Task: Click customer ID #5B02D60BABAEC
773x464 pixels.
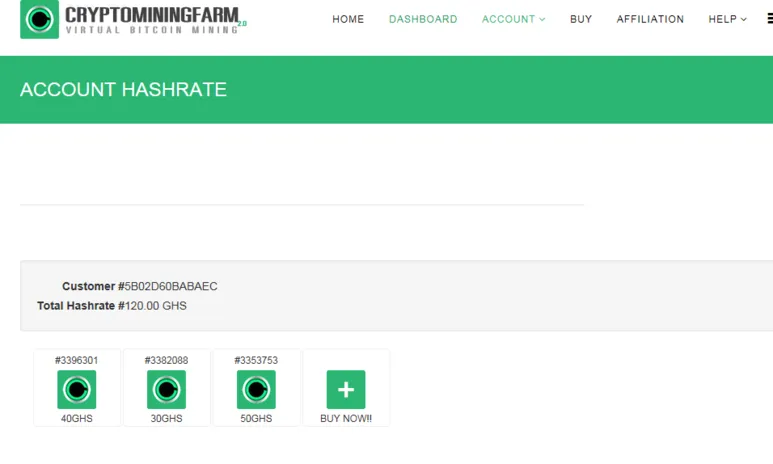Action: 168,286
